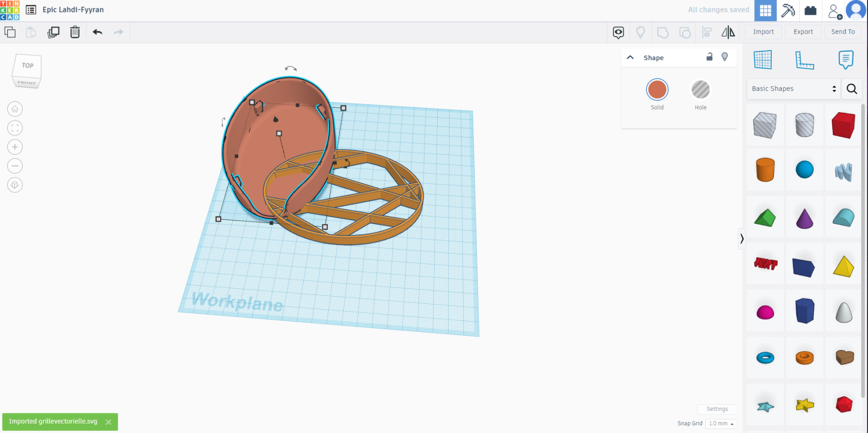Click the rotation handle above the shape

pos(291,68)
